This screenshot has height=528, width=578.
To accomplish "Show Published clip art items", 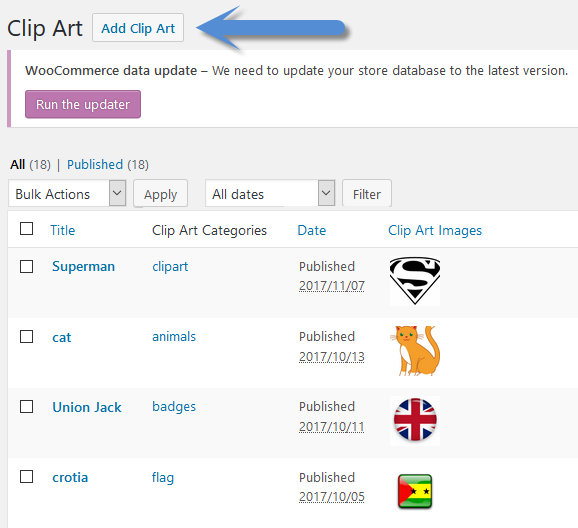I will click(x=95, y=164).
